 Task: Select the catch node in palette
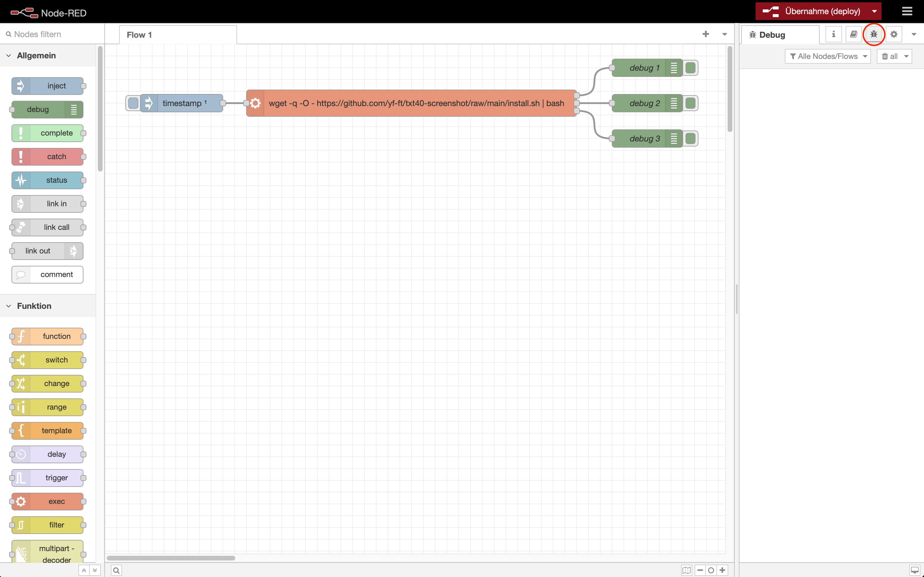pyautogui.click(x=47, y=157)
